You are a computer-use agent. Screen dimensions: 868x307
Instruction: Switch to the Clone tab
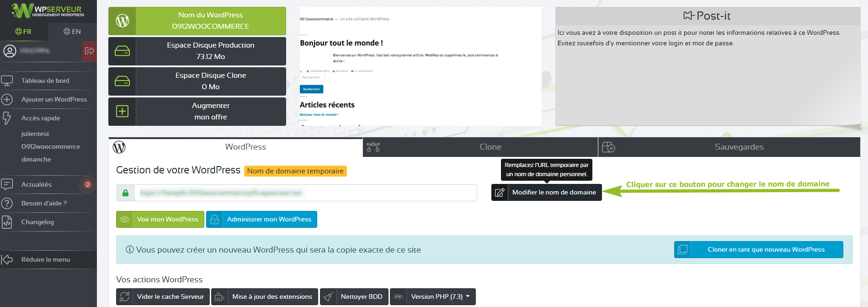click(x=490, y=147)
